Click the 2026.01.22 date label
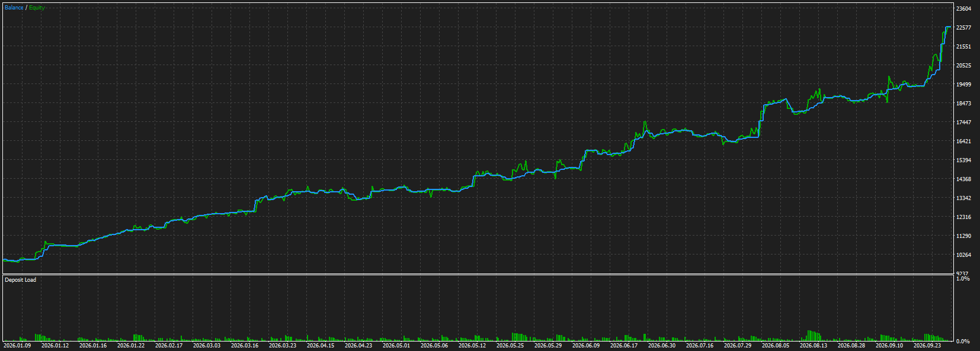The width and height of the screenshot is (980, 351). click(131, 346)
